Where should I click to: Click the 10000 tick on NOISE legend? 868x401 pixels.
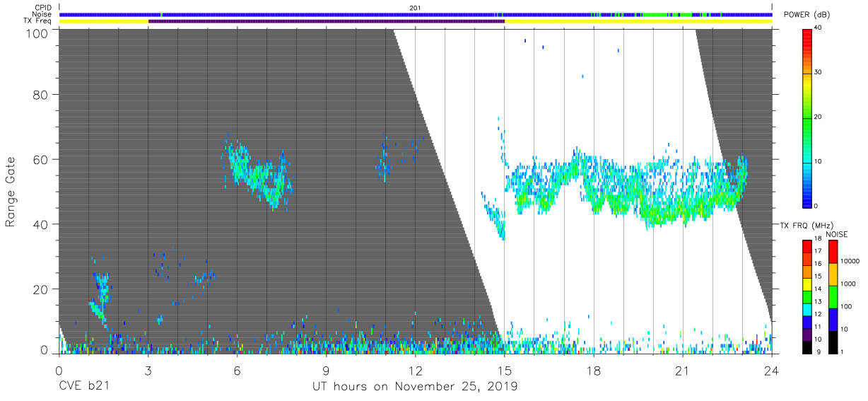[848, 262]
